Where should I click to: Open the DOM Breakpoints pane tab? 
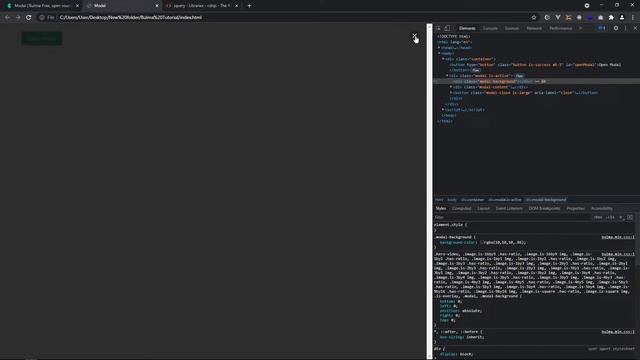coord(544,209)
